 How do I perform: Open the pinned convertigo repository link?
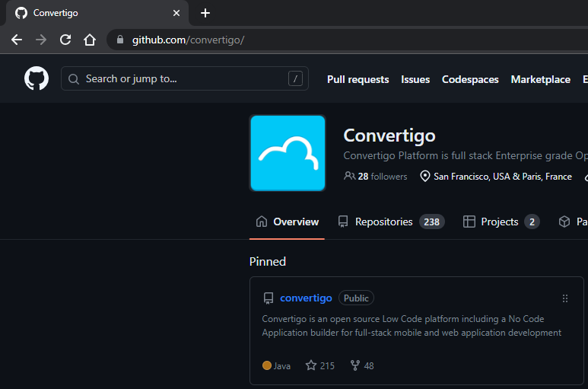[x=306, y=298]
